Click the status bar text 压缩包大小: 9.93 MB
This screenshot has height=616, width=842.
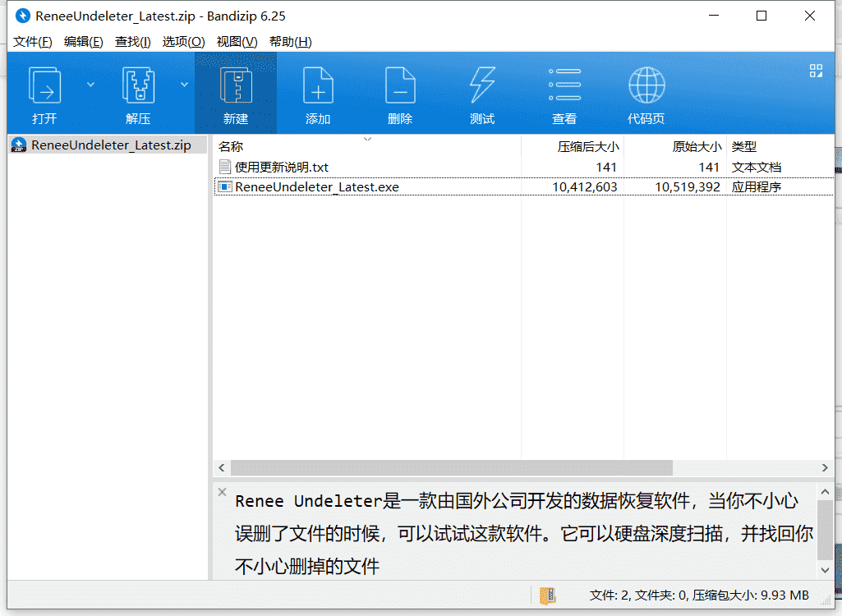tap(750, 595)
